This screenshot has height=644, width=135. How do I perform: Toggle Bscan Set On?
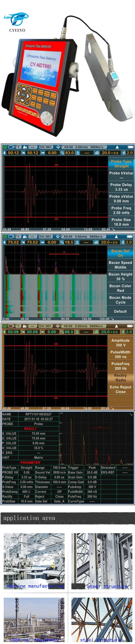click(x=120, y=253)
